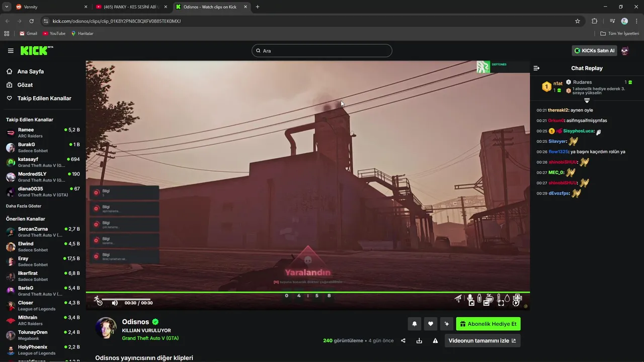The height and width of the screenshot is (362, 644).
Task: Open BarisG recommended channel
Action: (43, 291)
